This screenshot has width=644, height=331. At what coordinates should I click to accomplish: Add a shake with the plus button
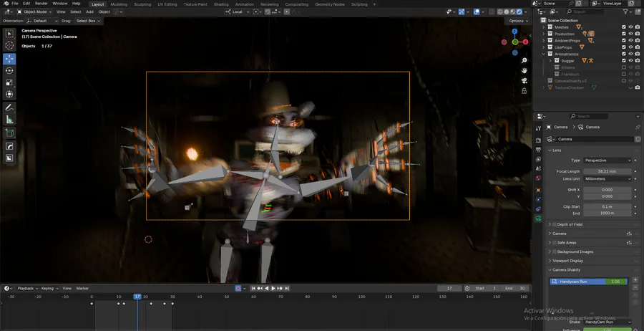tap(635, 280)
